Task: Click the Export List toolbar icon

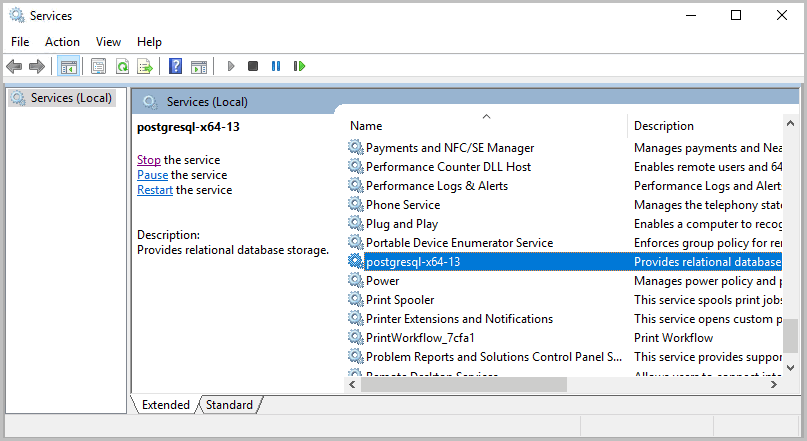Action: pyautogui.click(x=145, y=66)
